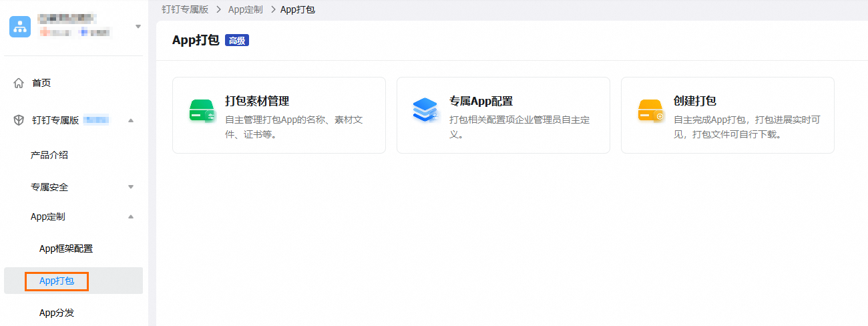
Task: Select 钉钉专属版 in the sidebar
Action: (x=55, y=120)
